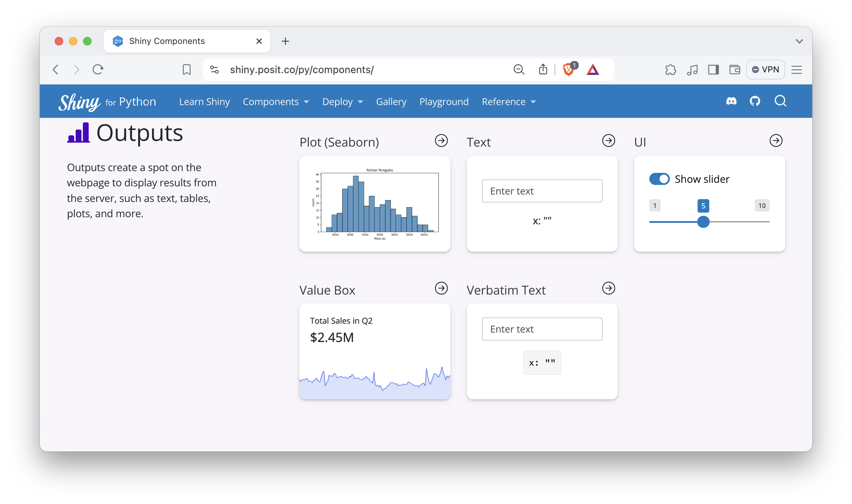
Task: Bookmark this page icon
Action: [187, 70]
